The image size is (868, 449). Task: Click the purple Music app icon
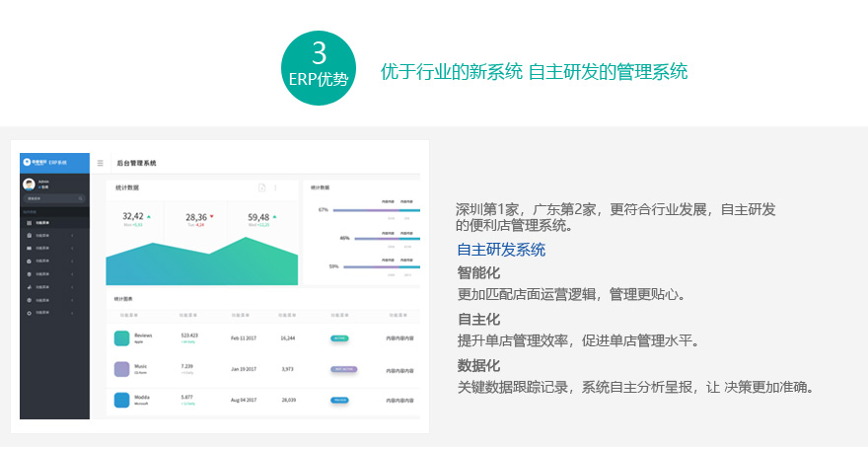(x=122, y=369)
